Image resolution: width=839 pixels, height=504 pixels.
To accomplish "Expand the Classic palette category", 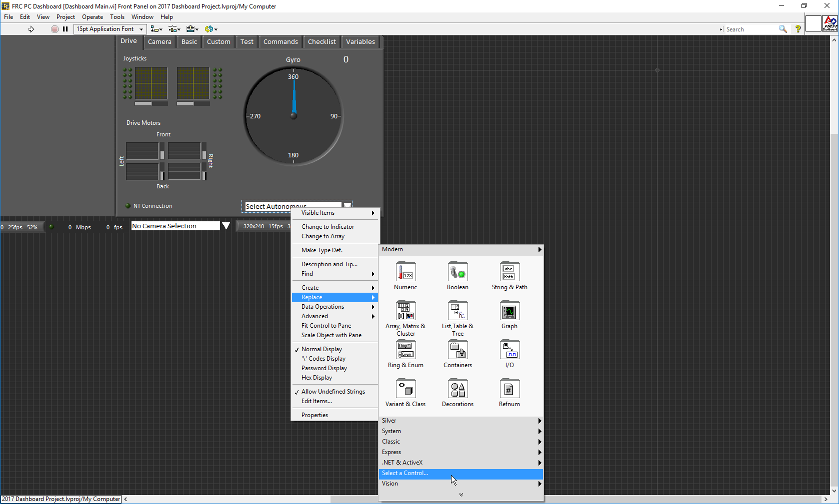I will (461, 442).
